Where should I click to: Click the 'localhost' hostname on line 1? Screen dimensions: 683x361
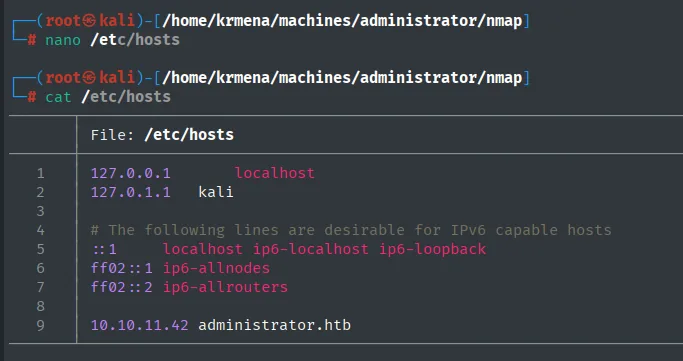tap(274, 173)
